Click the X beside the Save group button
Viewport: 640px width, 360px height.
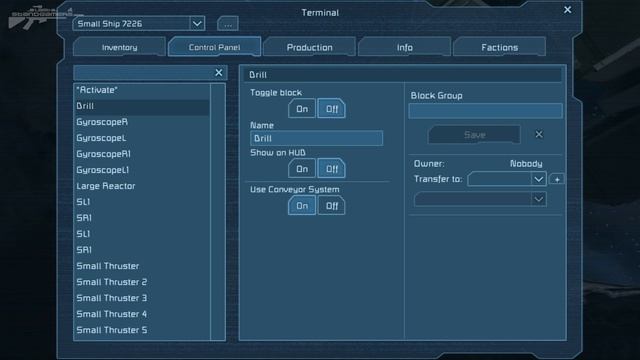[x=539, y=134]
